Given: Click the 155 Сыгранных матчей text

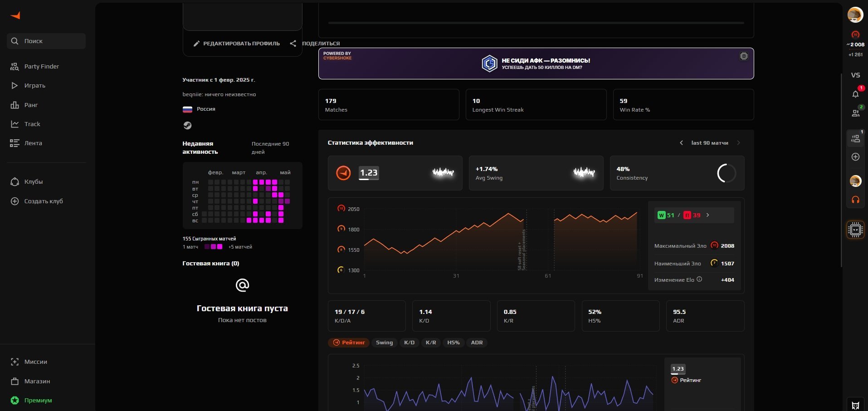Looking at the screenshot, I should pos(209,239).
